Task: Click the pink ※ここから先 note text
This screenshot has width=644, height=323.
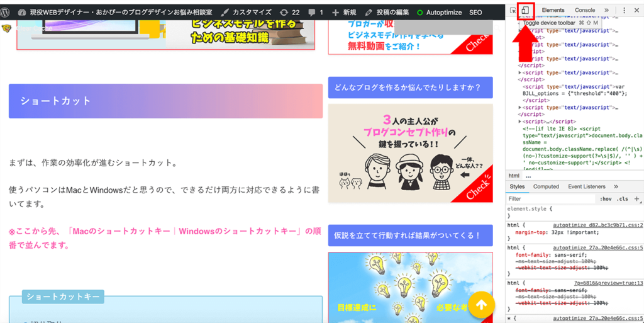Action: (x=165, y=239)
